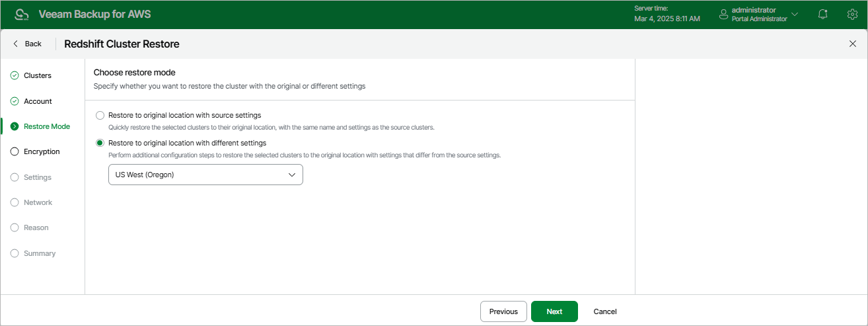The image size is (868, 326).
Task: Close the Redshift Cluster Restore wizard
Action: pos(852,44)
